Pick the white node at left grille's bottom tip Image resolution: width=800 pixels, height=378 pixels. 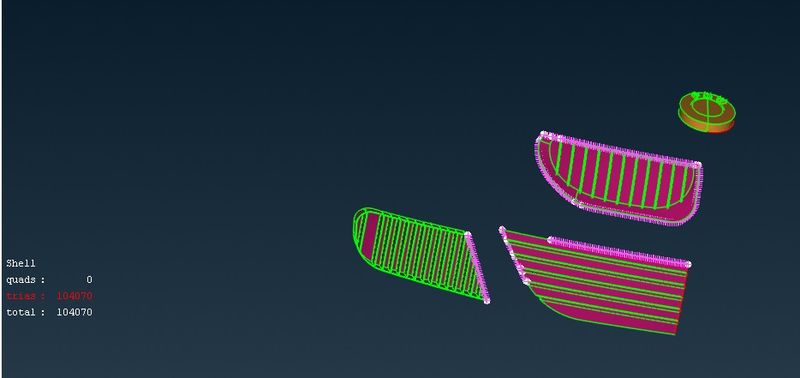[x=487, y=301]
